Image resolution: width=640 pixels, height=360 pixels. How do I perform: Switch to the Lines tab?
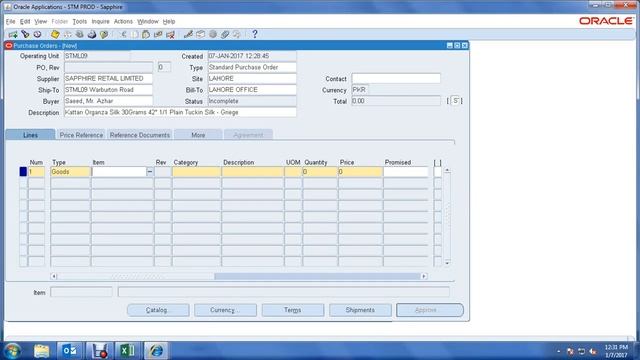click(x=30, y=135)
